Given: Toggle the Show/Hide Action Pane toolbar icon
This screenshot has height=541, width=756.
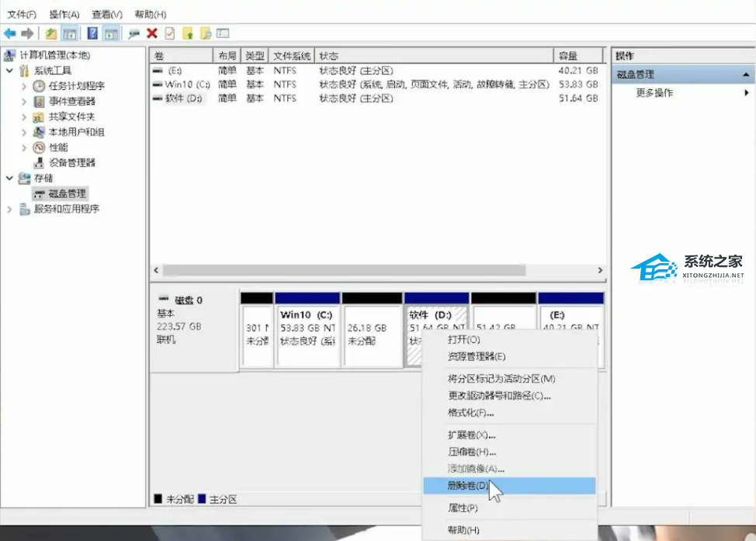Looking at the screenshot, I should tap(111, 33).
